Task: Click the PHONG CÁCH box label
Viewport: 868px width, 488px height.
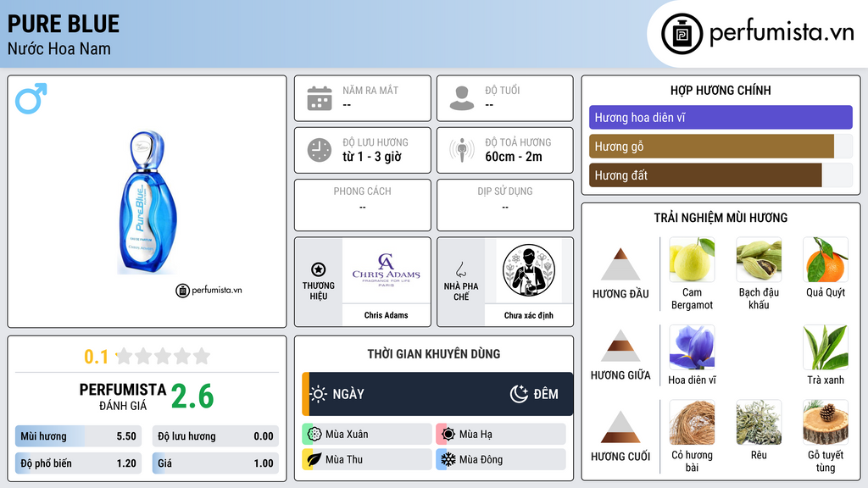Action: click(x=362, y=191)
